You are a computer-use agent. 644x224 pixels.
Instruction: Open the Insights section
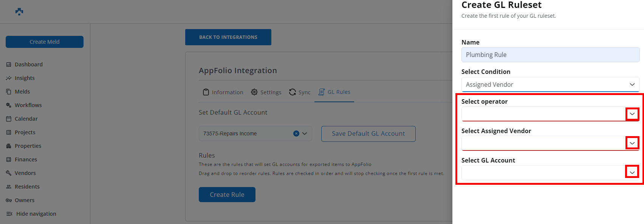pyautogui.click(x=25, y=78)
